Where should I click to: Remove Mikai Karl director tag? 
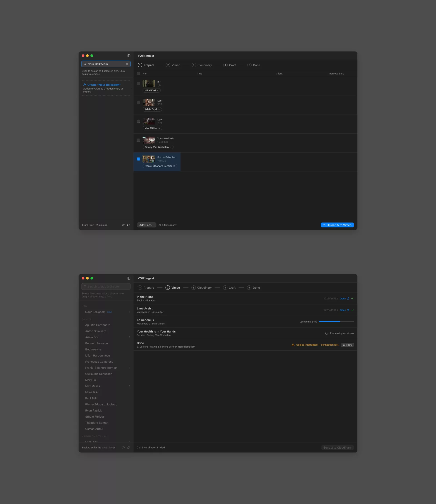tap(158, 91)
